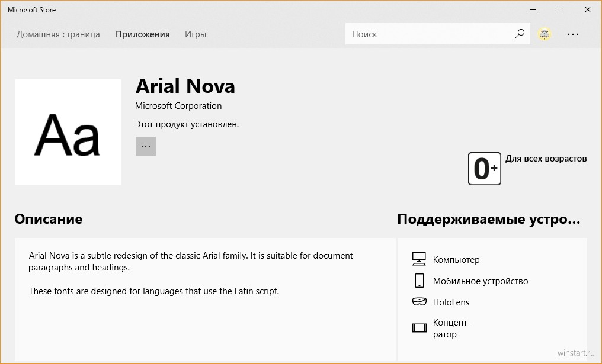
Task: Click the Мобильное устройство label
Action: pos(481,281)
